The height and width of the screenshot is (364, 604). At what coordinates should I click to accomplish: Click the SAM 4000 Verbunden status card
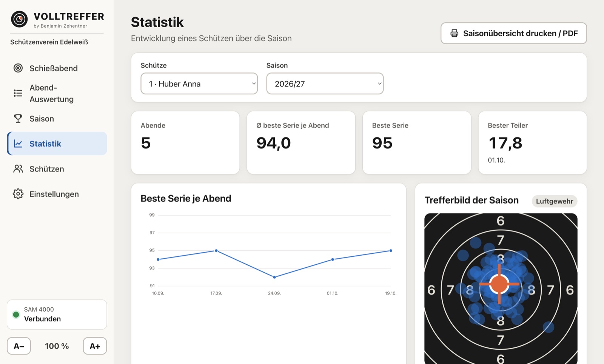click(x=57, y=315)
